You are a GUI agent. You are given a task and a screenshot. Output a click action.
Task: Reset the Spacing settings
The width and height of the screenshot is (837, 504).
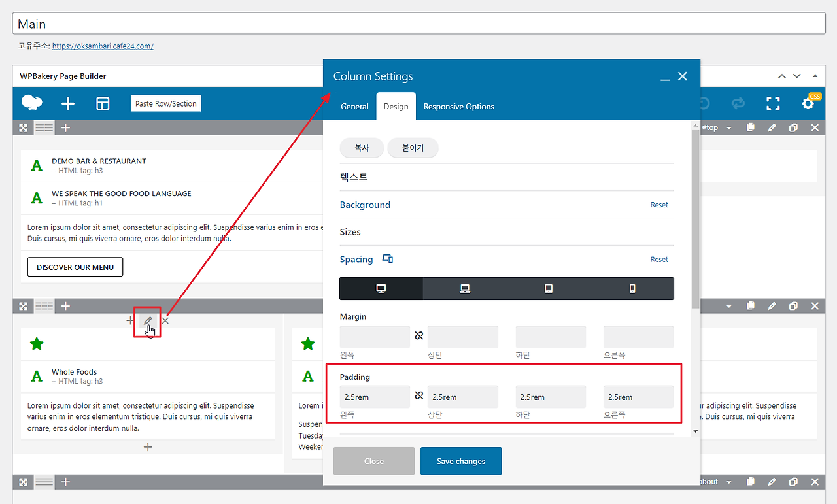[659, 260]
